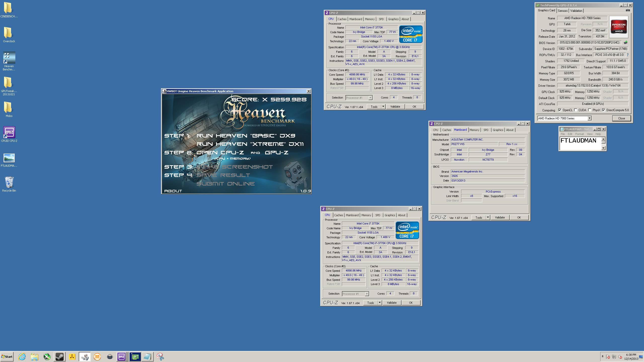Switch to CPU-Z taskbar button
Viewport: 644px width, 362px height.
122,356
